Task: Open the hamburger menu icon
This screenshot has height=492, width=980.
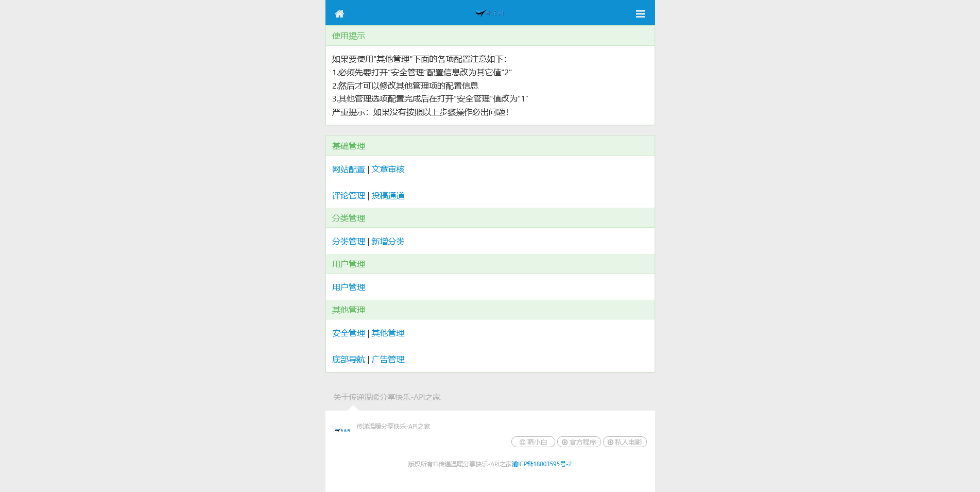Action: [x=640, y=14]
